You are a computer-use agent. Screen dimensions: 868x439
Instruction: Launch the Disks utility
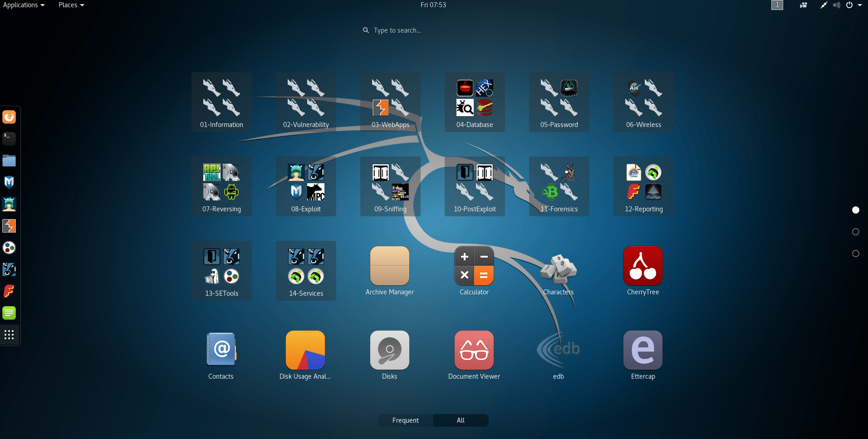(x=390, y=355)
